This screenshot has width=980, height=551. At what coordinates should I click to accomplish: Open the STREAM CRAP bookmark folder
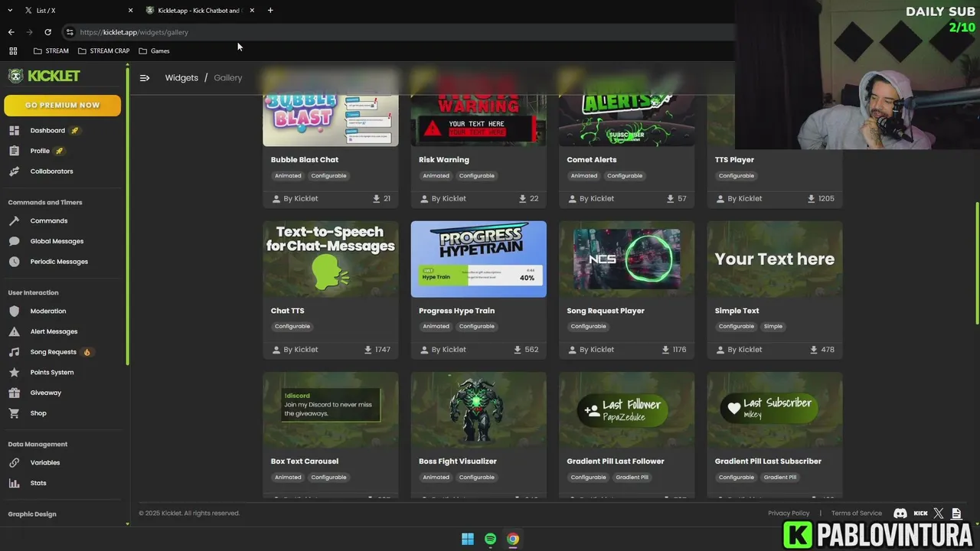point(103,51)
